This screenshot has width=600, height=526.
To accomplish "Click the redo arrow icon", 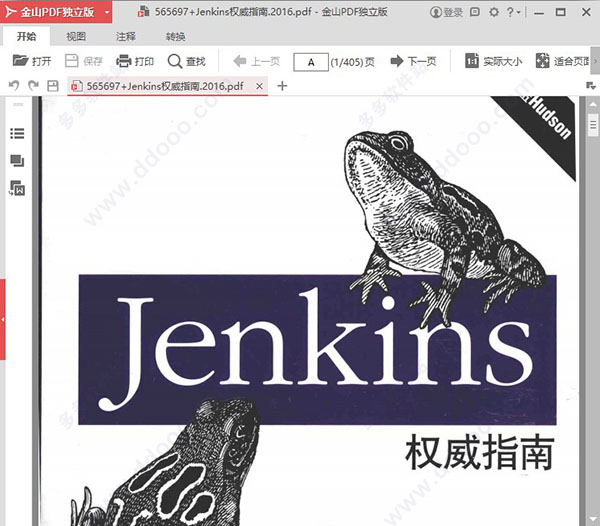I will point(34,85).
